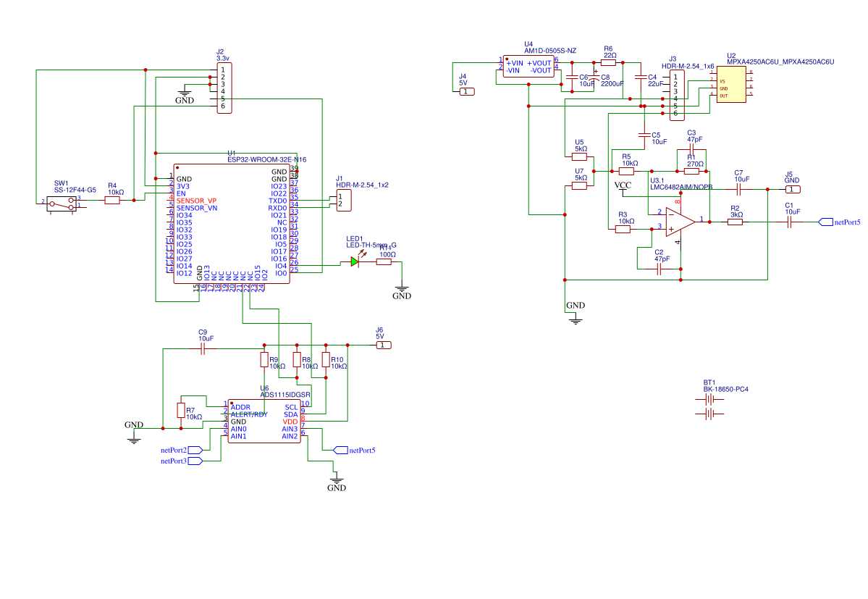Select resistor U5 5kΩ symbol
868x599 pixels.
[x=579, y=156]
